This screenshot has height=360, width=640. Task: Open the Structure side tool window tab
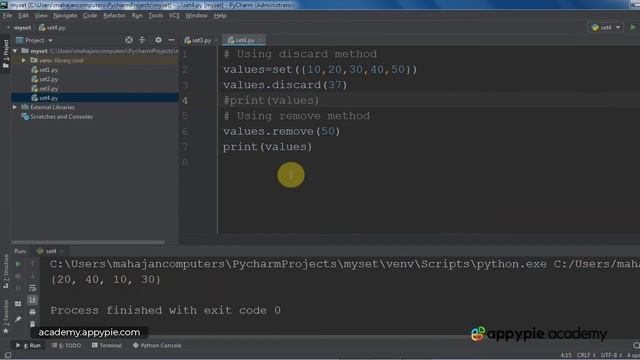[x=6, y=271]
